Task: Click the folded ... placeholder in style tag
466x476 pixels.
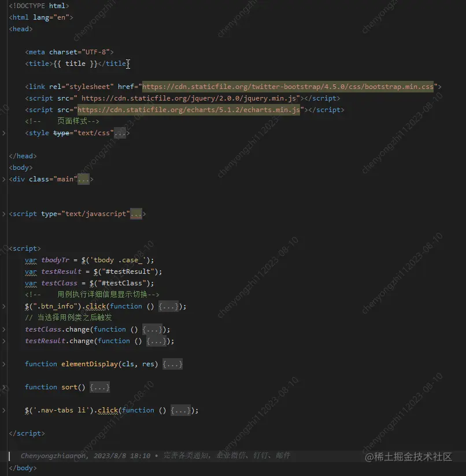Action: [120, 133]
